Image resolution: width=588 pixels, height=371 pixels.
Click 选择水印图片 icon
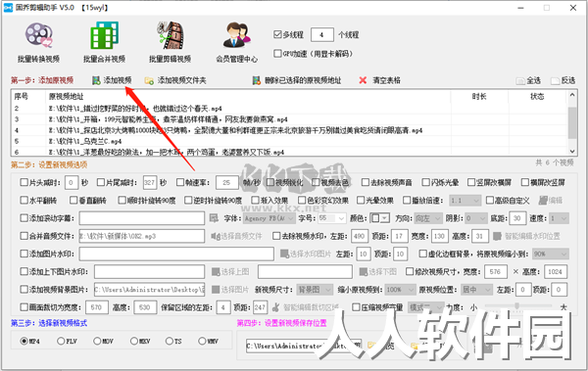click(x=284, y=254)
